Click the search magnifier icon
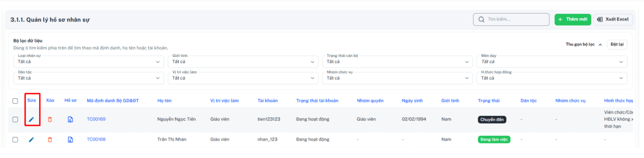Image resolution: width=644 pixels, height=158 pixels. click(482, 19)
